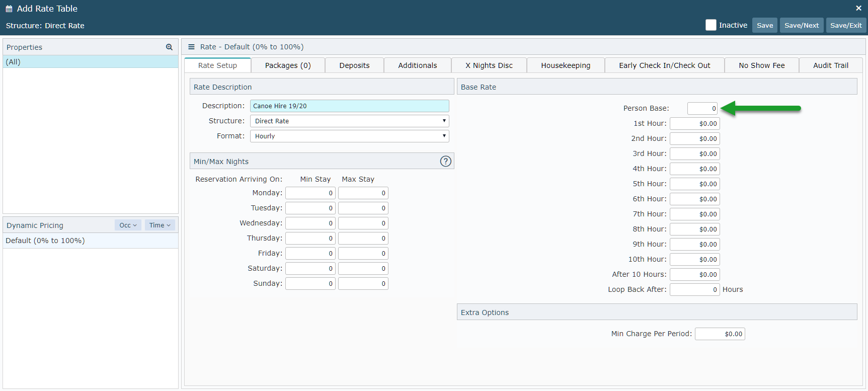Click the 2nd Hour rate field
Screen dimensions: 868x391
point(695,138)
